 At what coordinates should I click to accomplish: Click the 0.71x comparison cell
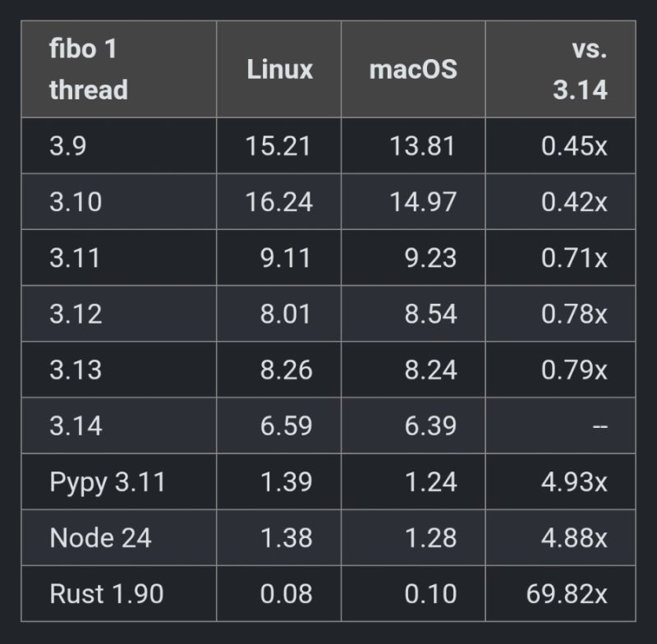pos(574,258)
